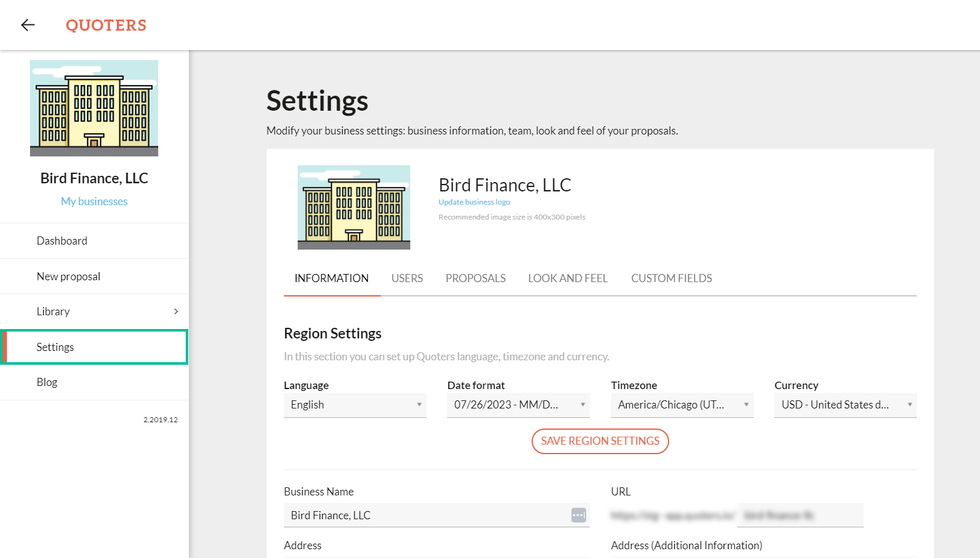Open the Timezone dropdown
Image resolution: width=980 pixels, height=558 pixels.
[x=682, y=405]
